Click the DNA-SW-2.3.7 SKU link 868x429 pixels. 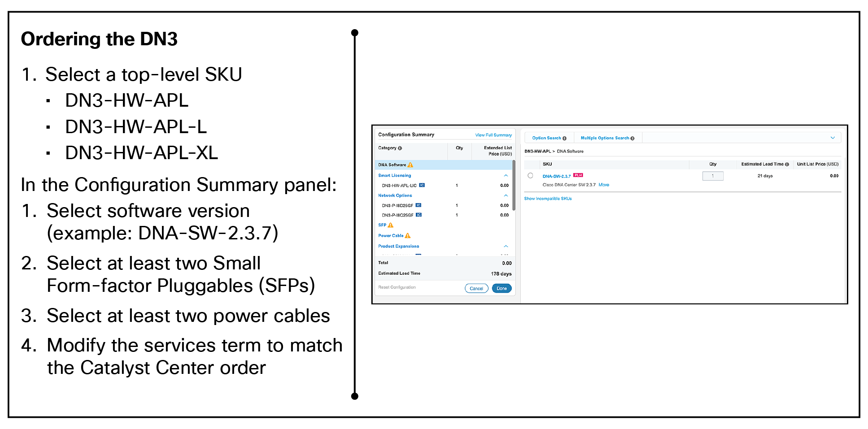click(x=557, y=176)
